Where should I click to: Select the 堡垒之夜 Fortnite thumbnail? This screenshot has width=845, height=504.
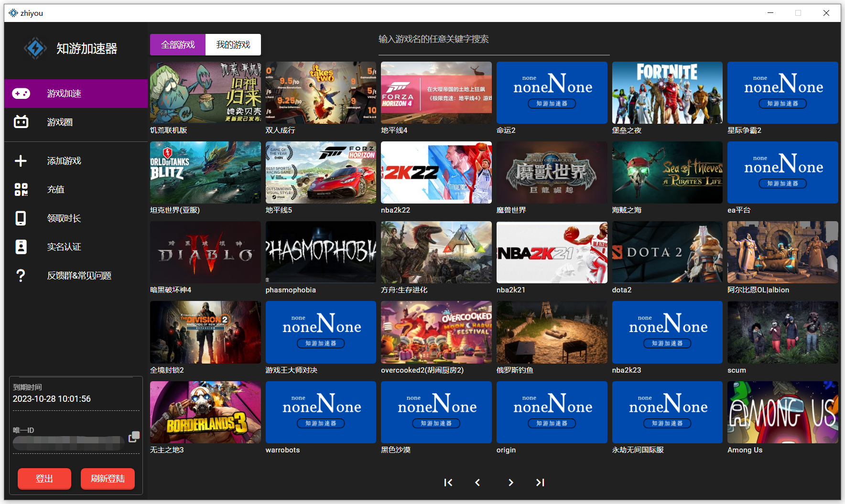click(667, 93)
